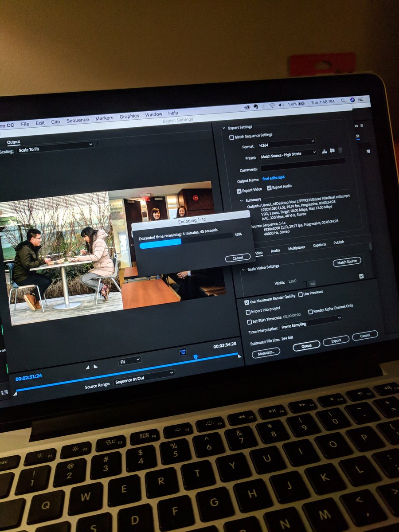Open Time Interpolation Frame Sampling dropdown
Viewport: 399px width, 532px height.
tap(311, 323)
